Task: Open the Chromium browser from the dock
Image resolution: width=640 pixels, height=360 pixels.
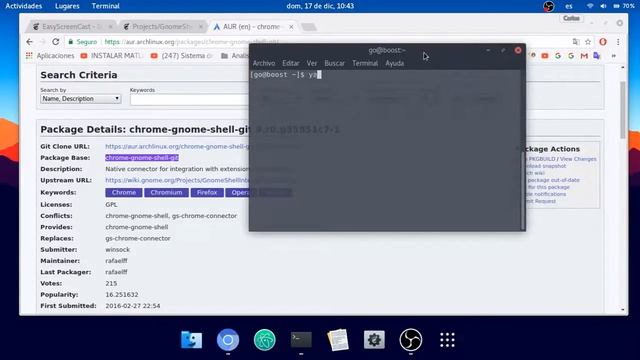Action: click(x=228, y=340)
